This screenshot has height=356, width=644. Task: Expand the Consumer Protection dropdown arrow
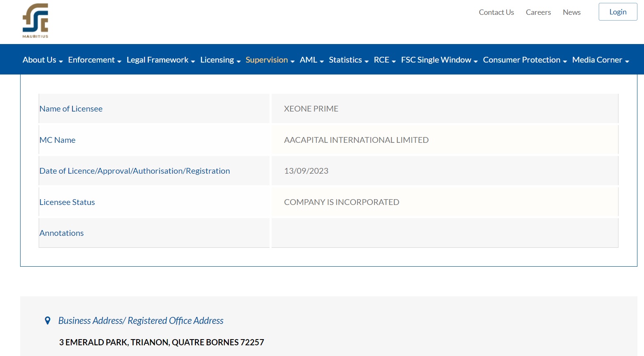(565, 61)
